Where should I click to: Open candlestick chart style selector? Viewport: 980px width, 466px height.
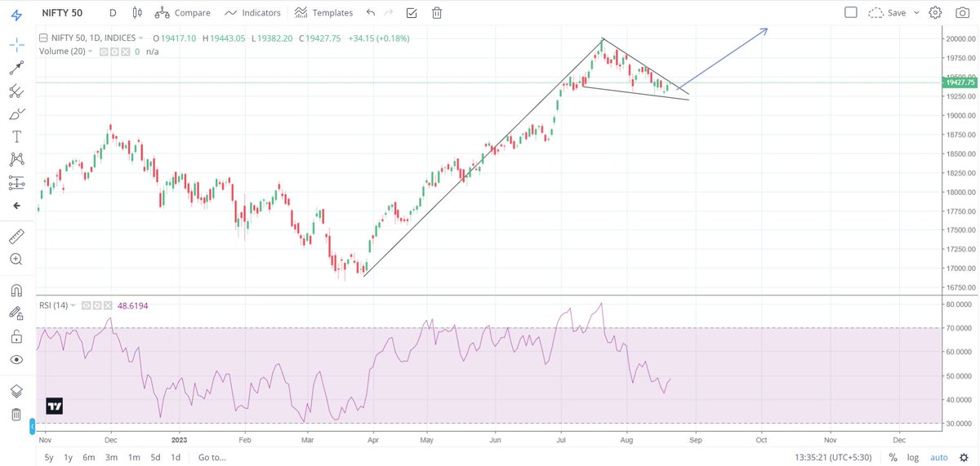pos(136,13)
